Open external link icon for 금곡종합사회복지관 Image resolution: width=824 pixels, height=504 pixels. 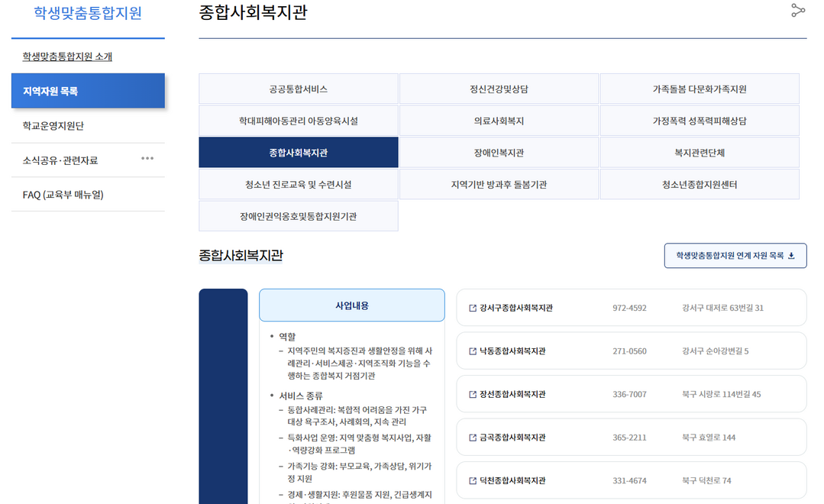472,438
